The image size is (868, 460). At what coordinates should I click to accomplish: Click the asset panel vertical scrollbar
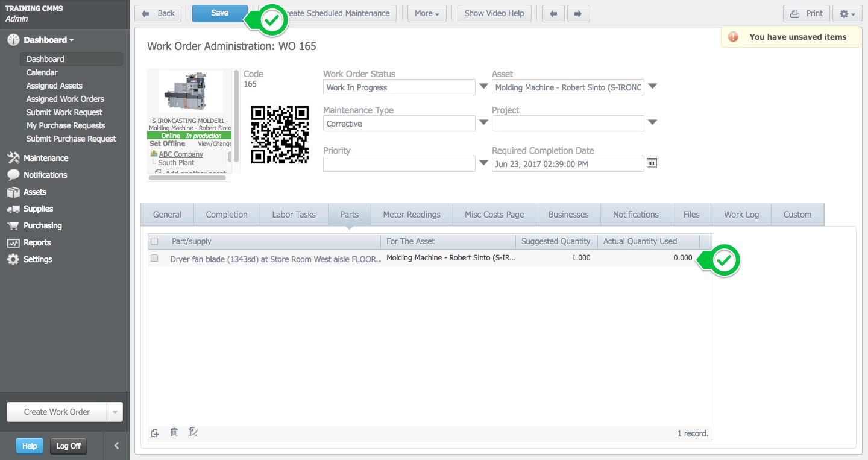(236, 115)
